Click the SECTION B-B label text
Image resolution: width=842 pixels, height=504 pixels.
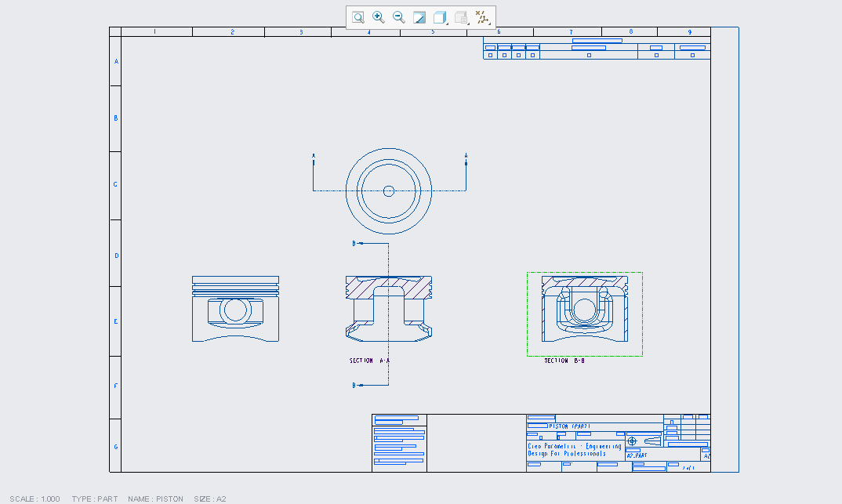(x=564, y=361)
